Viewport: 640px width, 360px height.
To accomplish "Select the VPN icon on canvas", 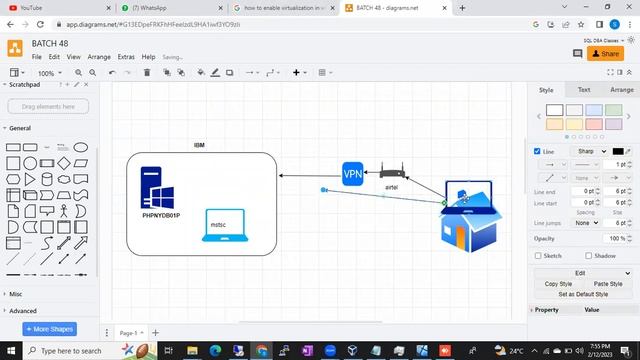I will [353, 174].
